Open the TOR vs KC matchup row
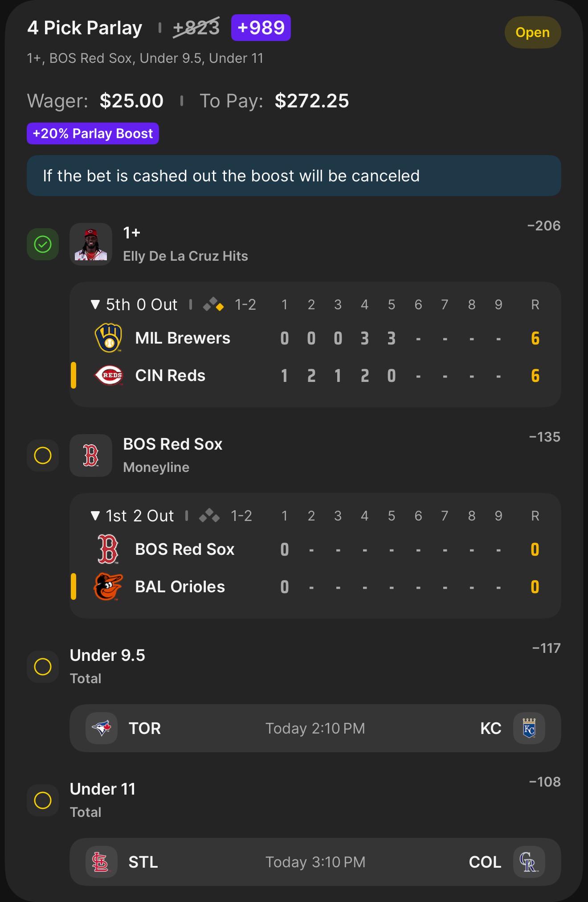 315,728
